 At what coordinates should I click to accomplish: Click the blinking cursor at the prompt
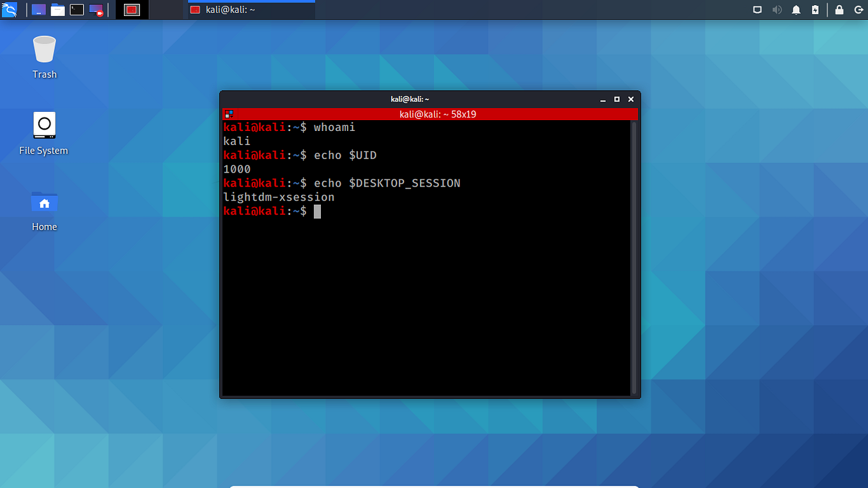tap(317, 211)
